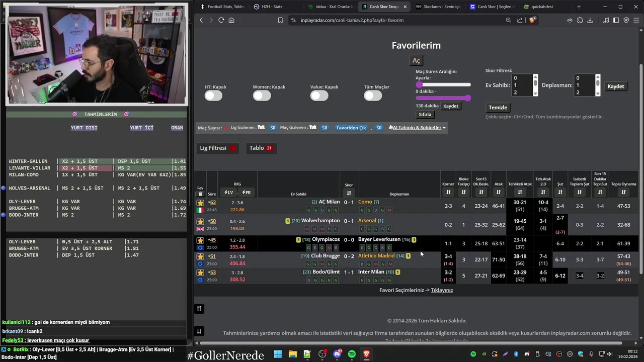The height and width of the screenshot is (362, 644).
Task: Toggle the Tüm Maçlar switch
Action: (x=373, y=96)
